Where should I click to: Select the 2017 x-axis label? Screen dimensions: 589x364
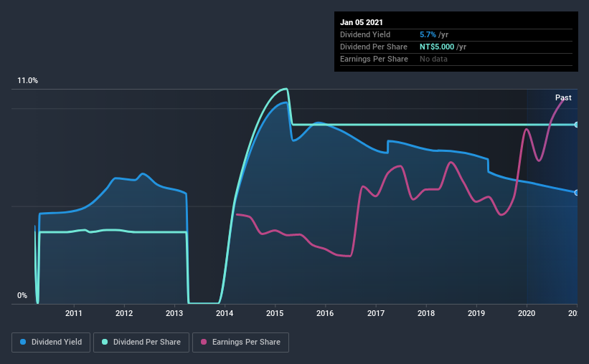point(376,313)
